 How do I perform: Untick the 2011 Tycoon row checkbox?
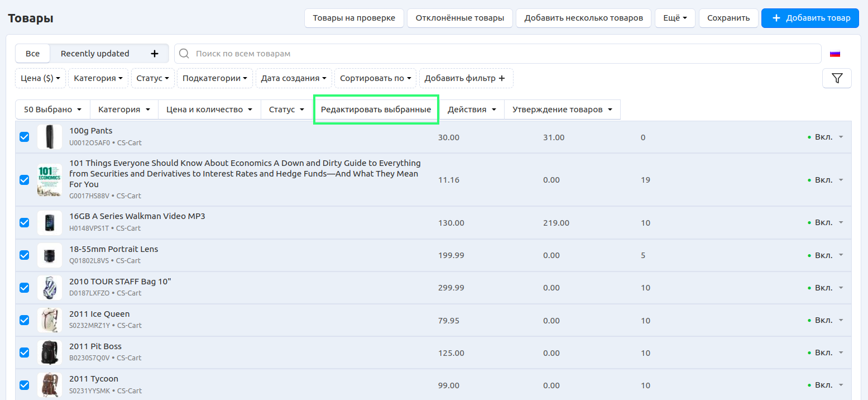pos(25,385)
